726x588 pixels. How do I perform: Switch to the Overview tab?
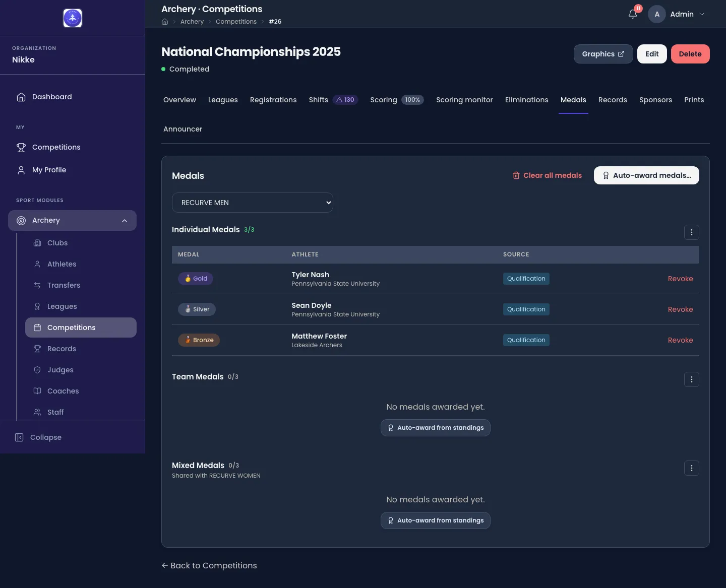(x=179, y=100)
